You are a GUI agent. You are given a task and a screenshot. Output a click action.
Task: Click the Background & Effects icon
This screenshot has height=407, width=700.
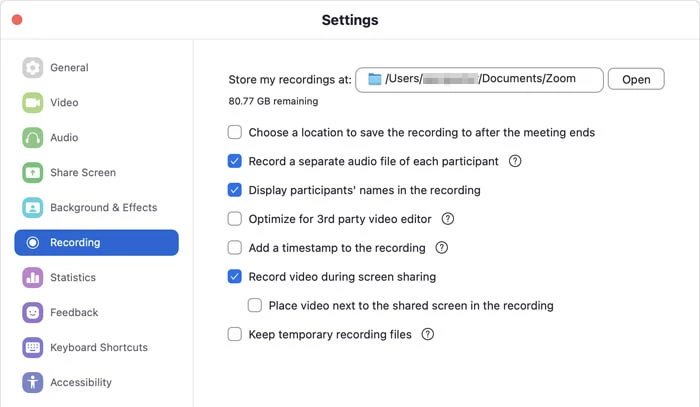coord(33,208)
